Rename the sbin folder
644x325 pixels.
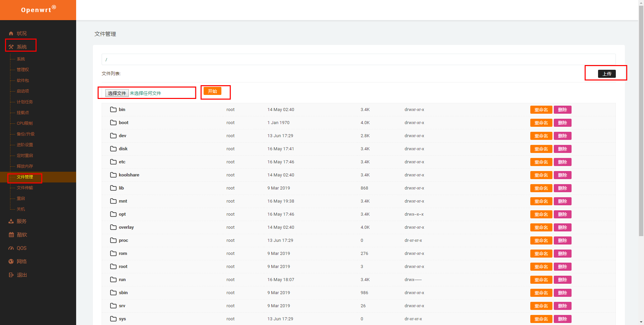(541, 293)
